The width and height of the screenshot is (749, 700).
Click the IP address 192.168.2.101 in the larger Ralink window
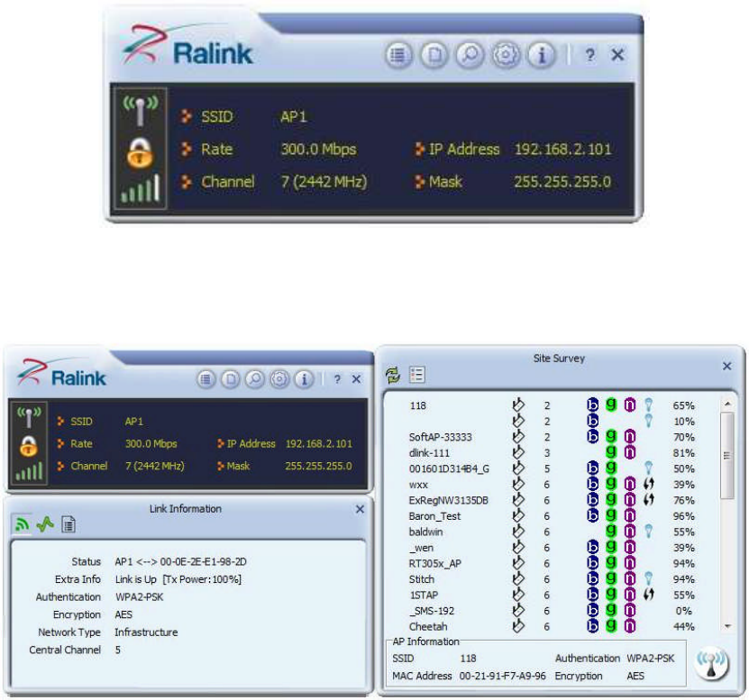pos(563,150)
